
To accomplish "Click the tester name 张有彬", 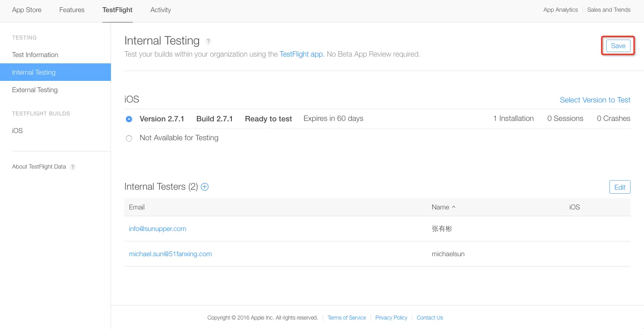I will click(x=442, y=229).
